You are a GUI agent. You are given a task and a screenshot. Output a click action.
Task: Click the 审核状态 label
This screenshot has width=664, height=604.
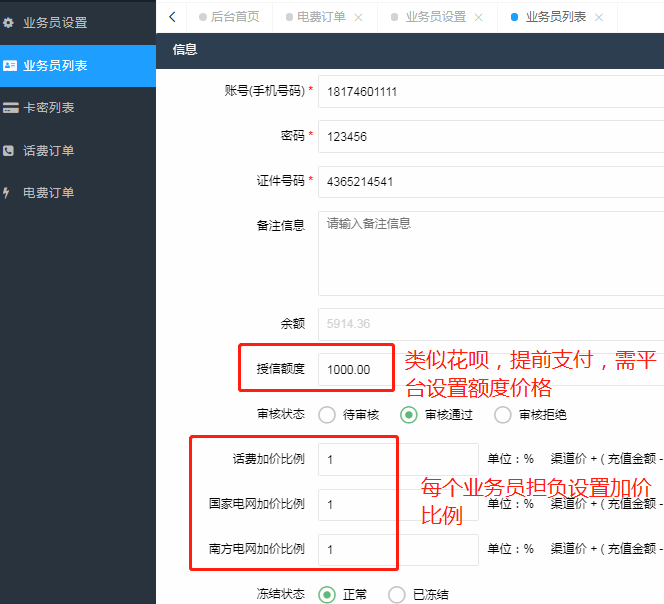click(x=281, y=414)
